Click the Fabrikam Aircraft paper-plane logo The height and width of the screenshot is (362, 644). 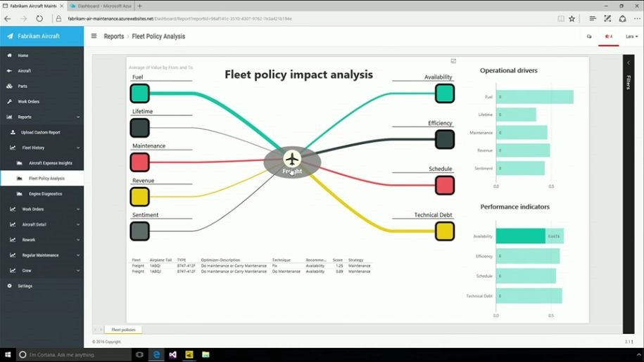[x=10, y=36]
